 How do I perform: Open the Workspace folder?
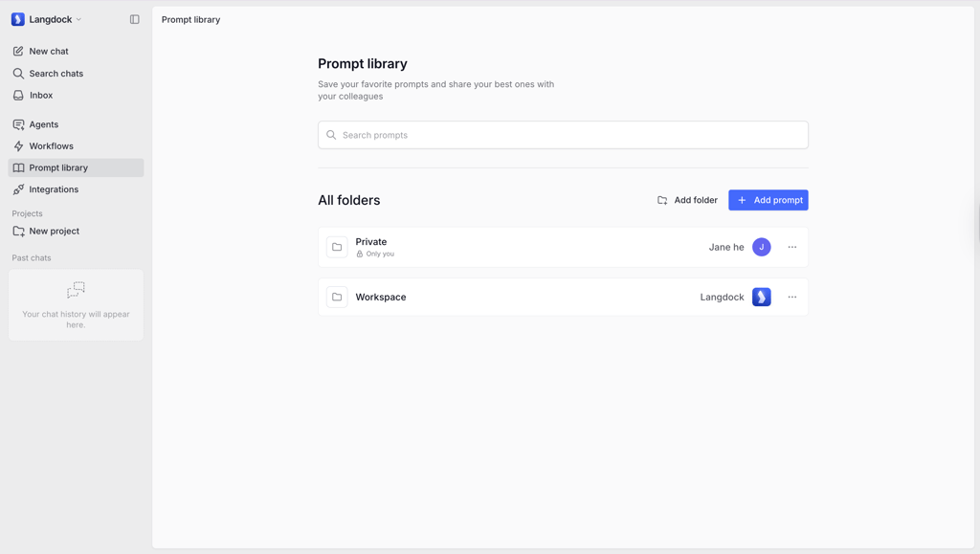tap(563, 297)
